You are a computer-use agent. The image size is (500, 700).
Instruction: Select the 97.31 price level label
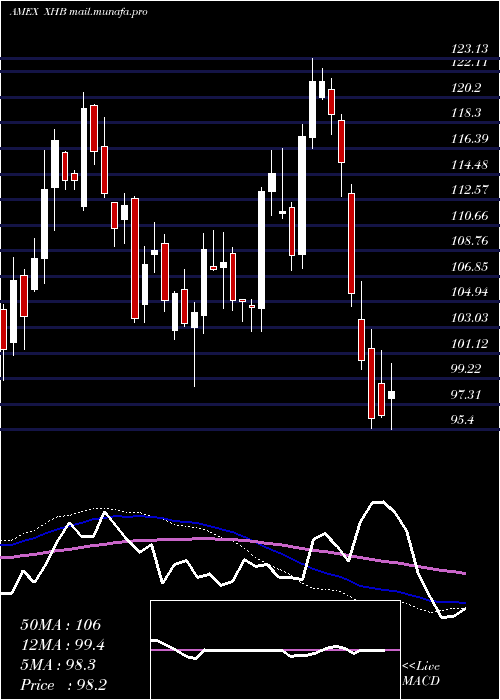(x=466, y=395)
